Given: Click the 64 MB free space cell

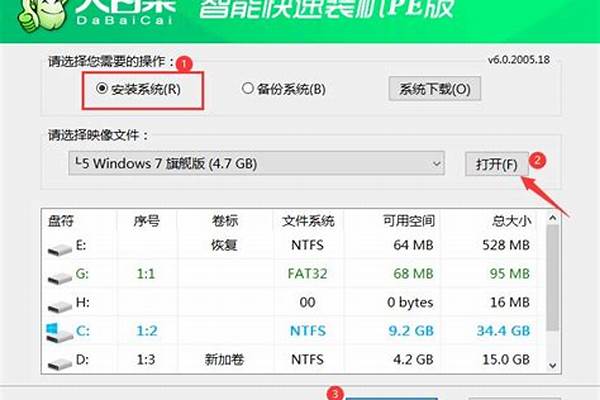Looking at the screenshot, I should [x=413, y=245].
